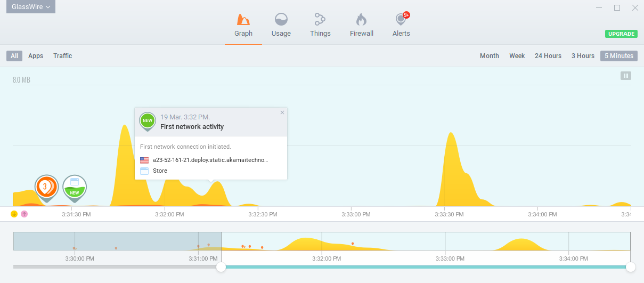This screenshot has width=644, height=283.
Task: Open the Firewall flame icon
Action: (x=361, y=20)
